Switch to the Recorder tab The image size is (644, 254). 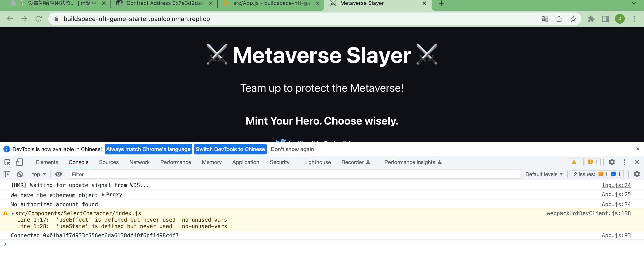(x=356, y=162)
